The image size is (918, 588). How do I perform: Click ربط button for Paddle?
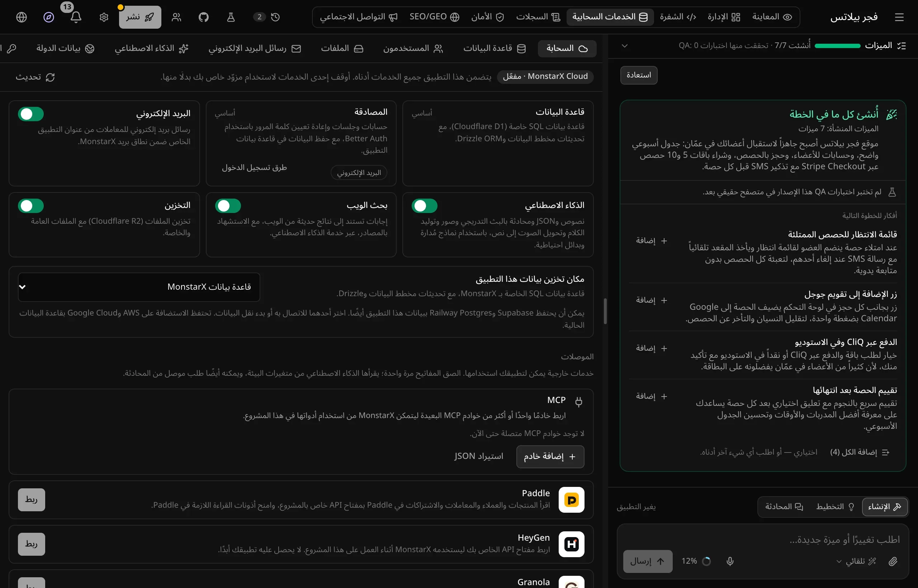31,500
